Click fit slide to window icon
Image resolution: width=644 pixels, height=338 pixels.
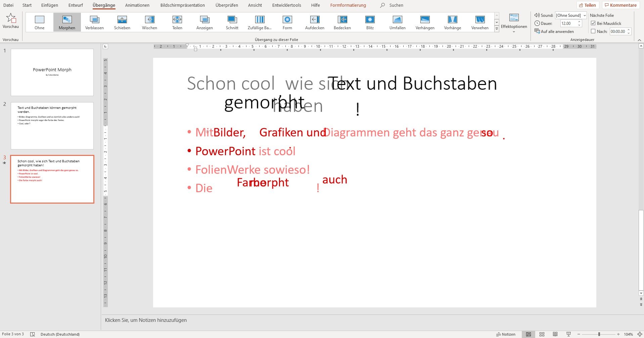point(640,334)
